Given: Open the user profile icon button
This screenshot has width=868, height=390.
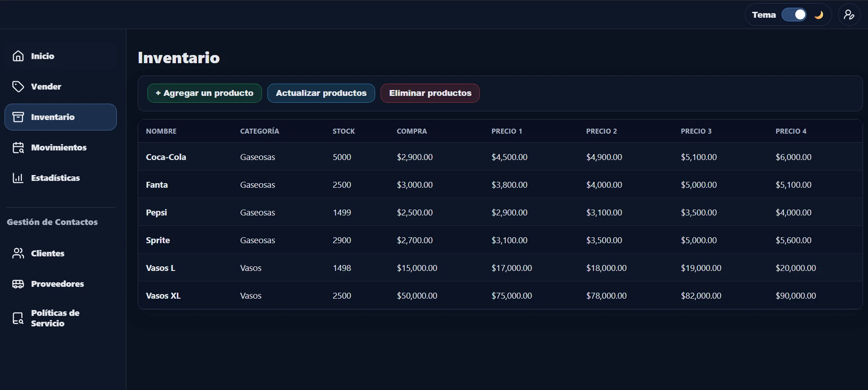Looking at the screenshot, I should point(849,15).
